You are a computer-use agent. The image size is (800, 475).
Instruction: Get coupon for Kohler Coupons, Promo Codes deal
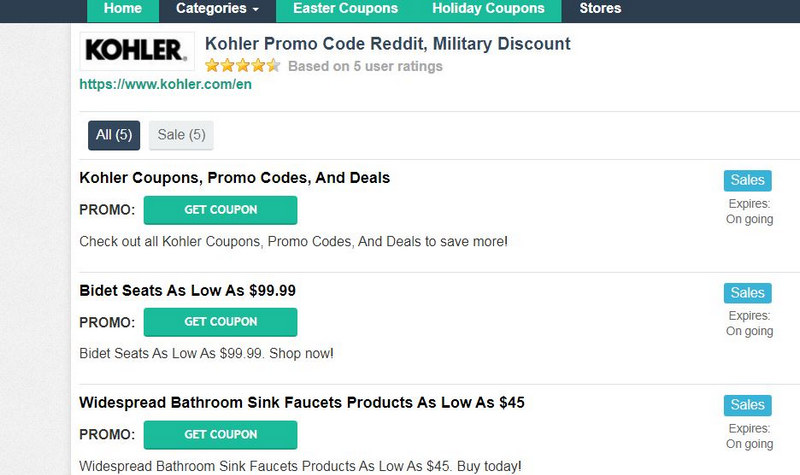(220, 210)
